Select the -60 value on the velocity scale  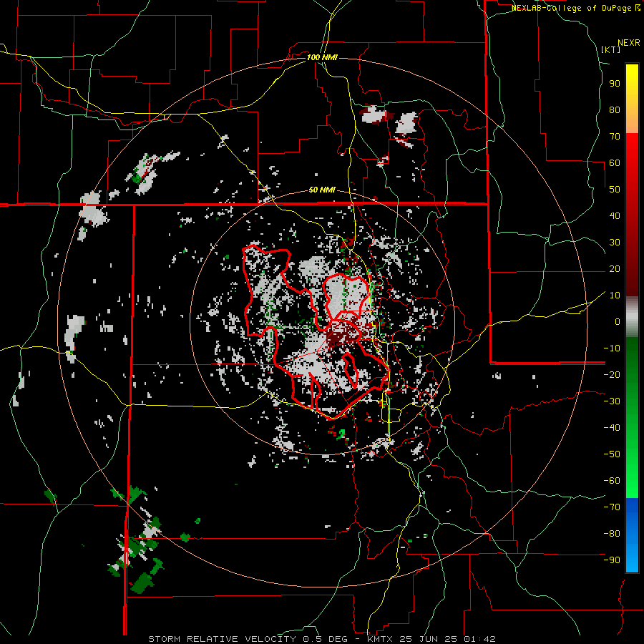[612, 481]
